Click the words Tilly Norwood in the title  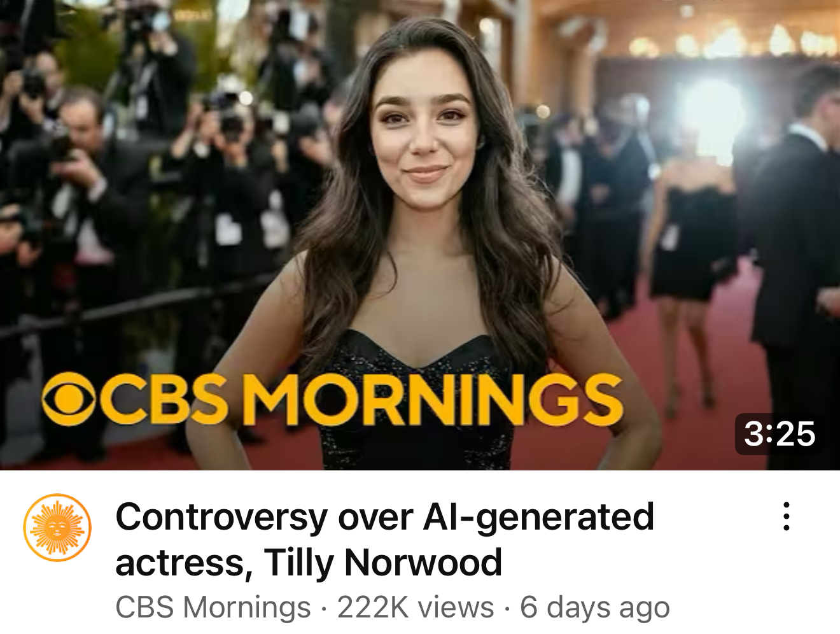[383, 562]
